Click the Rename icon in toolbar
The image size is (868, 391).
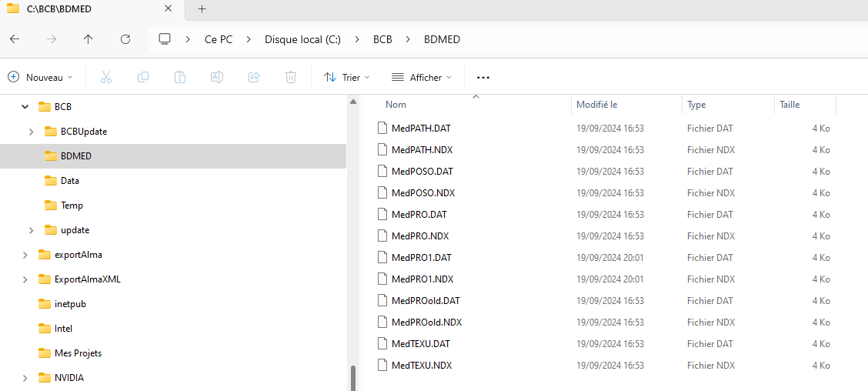(217, 77)
